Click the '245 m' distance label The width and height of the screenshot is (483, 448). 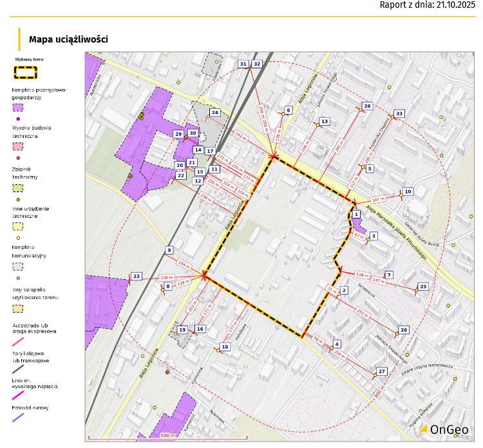tap(240, 136)
